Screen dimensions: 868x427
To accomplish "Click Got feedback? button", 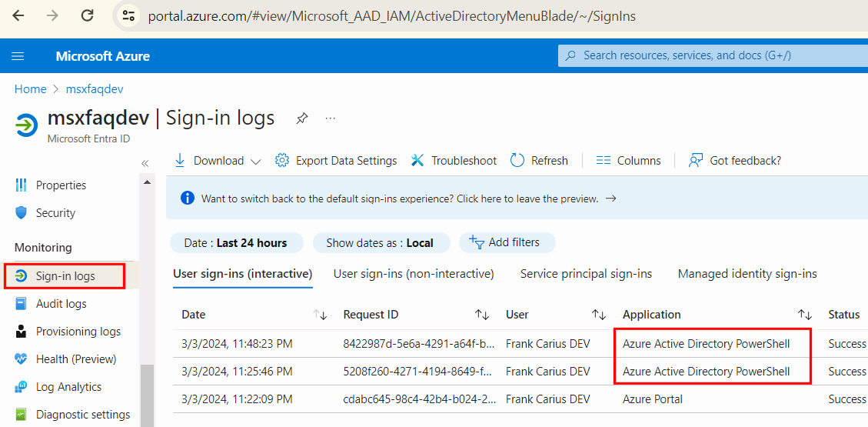I will (734, 161).
